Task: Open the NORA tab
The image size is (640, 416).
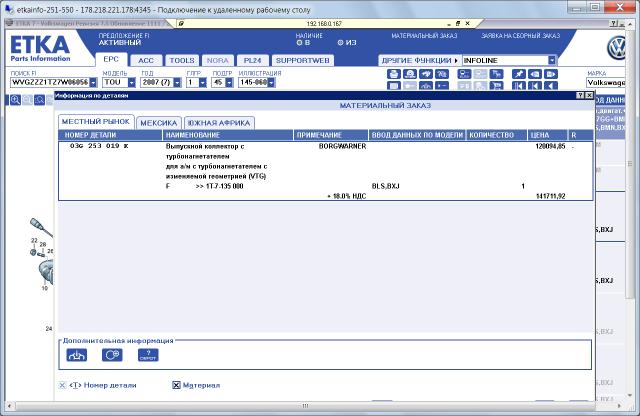Action: 218,60
